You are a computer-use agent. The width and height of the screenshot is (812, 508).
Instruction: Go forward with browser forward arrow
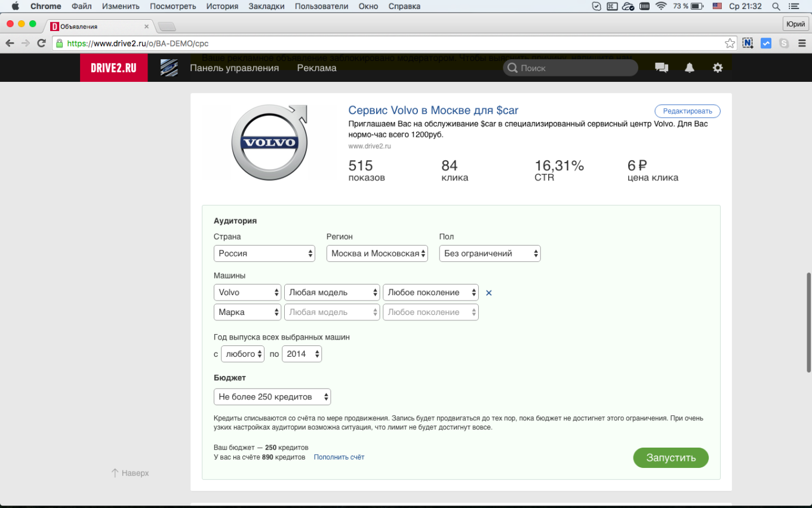[x=25, y=43]
